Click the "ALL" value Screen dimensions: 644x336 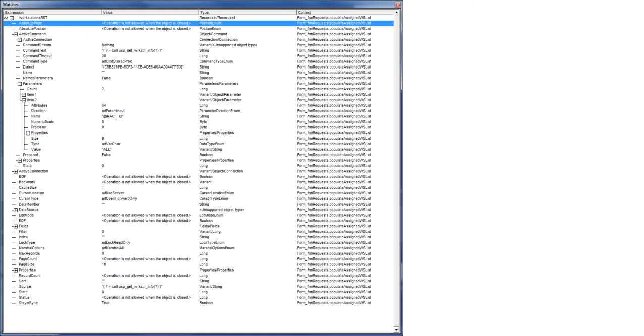pos(106,149)
